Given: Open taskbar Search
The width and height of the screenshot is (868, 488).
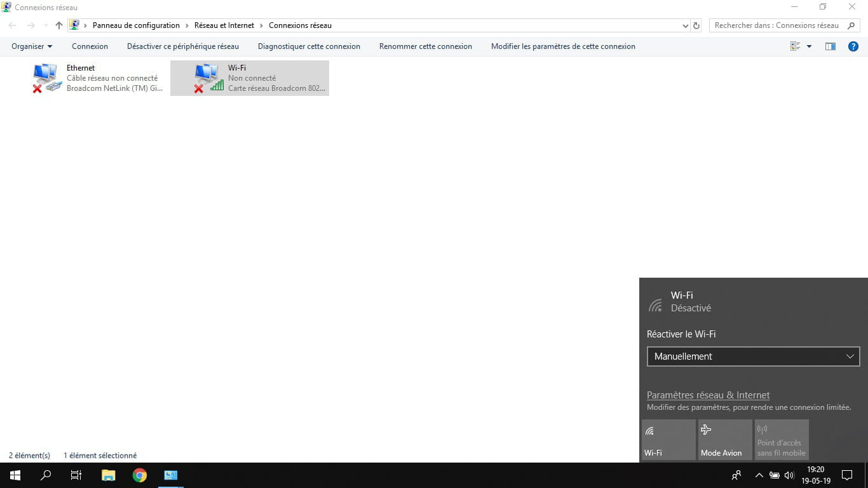Looking at the screenshot, I should [x=46, y=475].
